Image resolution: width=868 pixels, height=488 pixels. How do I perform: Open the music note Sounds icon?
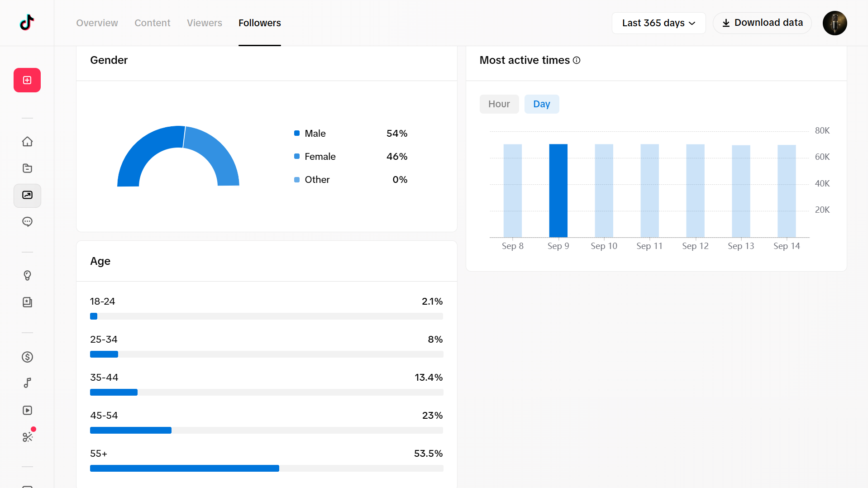[x=27, y=383]
